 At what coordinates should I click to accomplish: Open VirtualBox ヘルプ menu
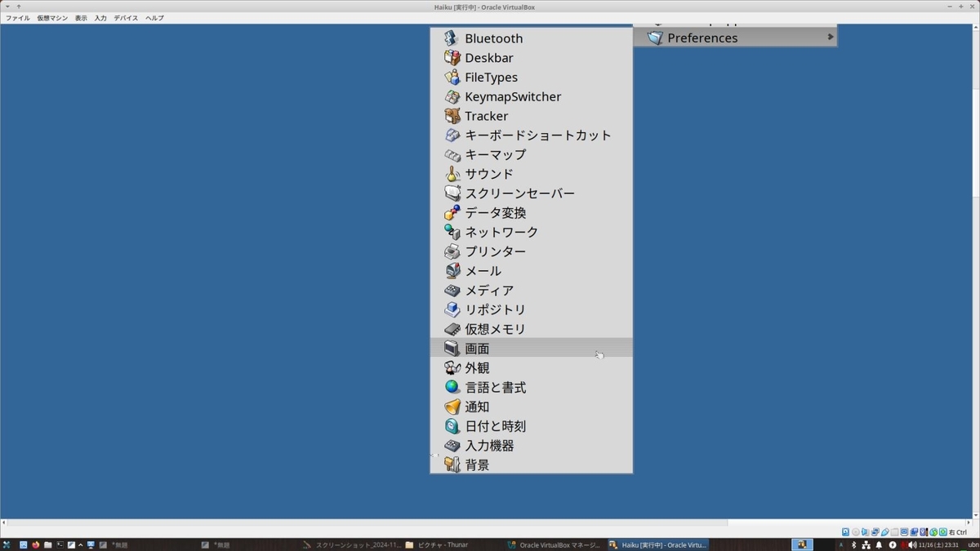[x=154, y=18]
